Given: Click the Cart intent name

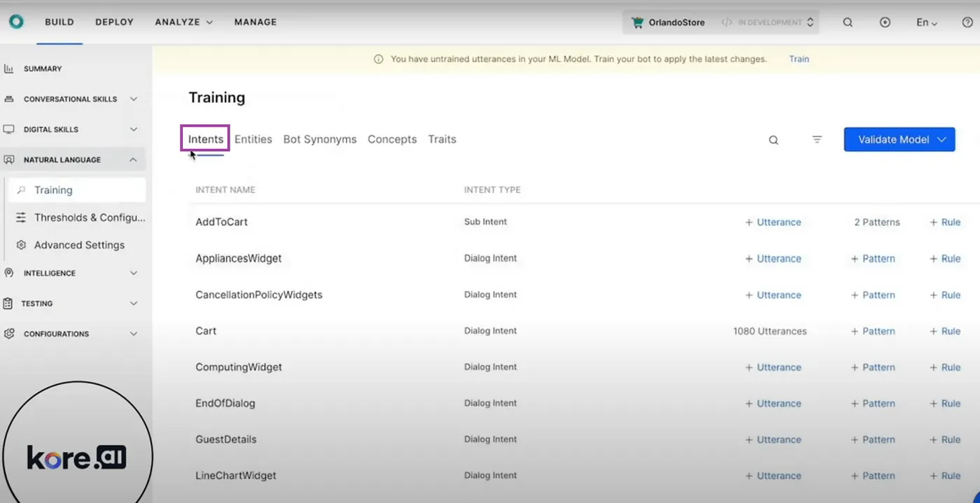Looking at the screenshot, I should (x=206, y=331).
